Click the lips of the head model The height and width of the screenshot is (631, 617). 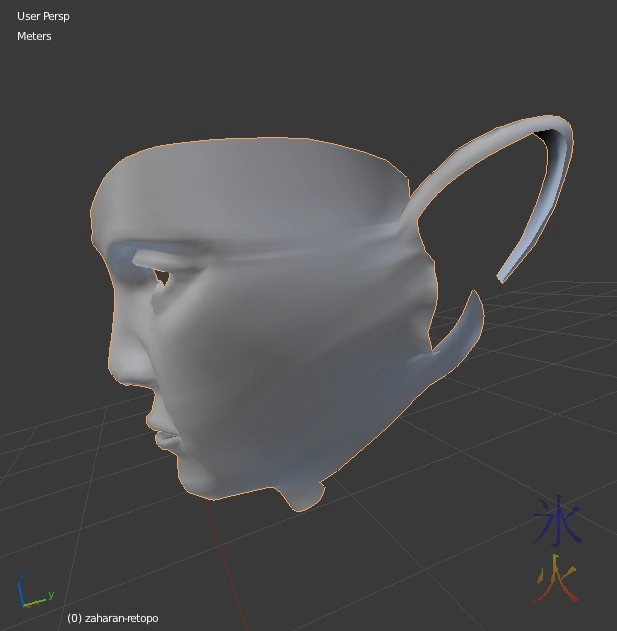pos(168,432)
